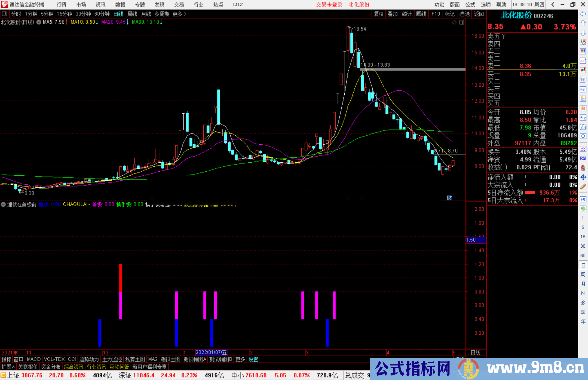This screenshot has height=380, width=588.
Task: Expand 更多 periods menu
Action: coord(179,14)
